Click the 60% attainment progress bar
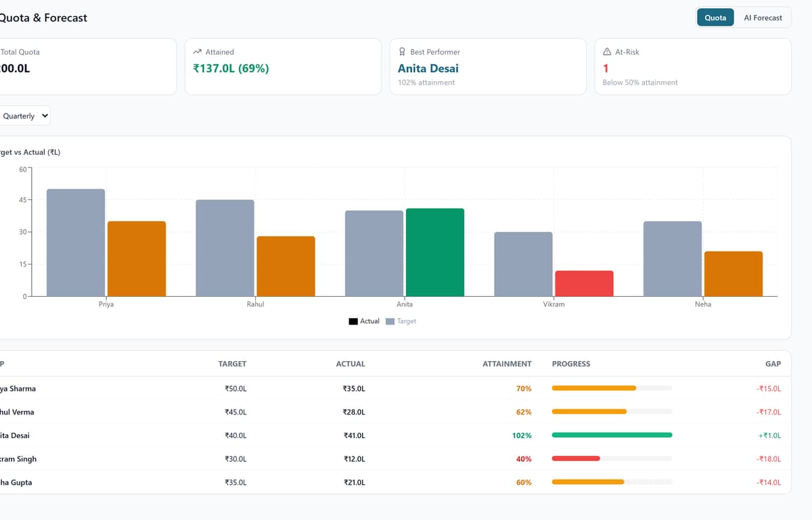Screen dimensions: 812x520 tap(612, 482)
